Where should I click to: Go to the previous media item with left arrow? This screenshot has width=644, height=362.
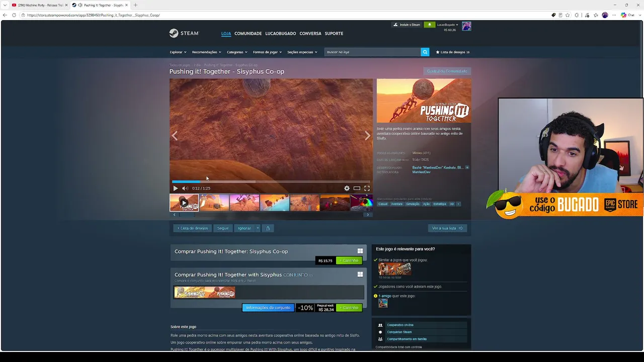coord(175,136)
